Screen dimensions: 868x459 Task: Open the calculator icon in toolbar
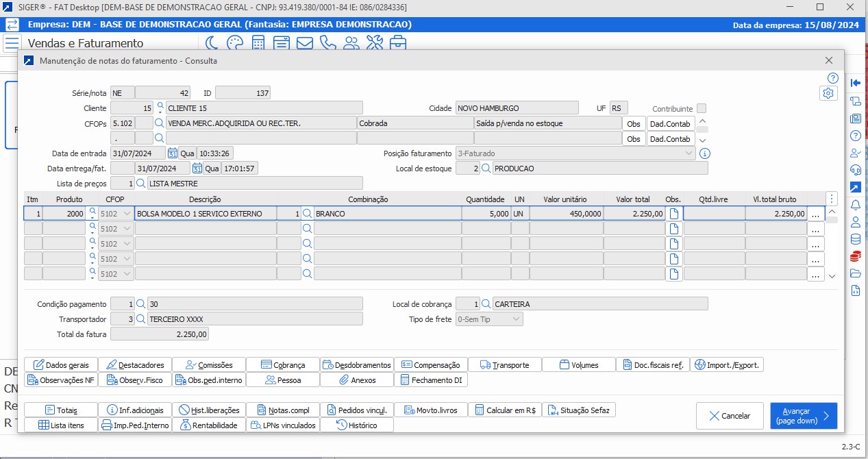pyautogui.click(x=258, y=43)
